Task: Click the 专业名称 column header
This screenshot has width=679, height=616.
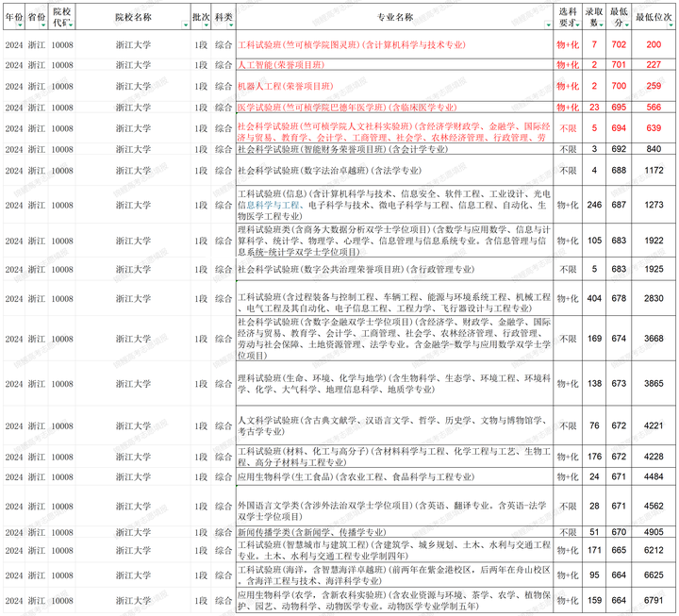Action: pyautogui.click(x=394, y=17)
